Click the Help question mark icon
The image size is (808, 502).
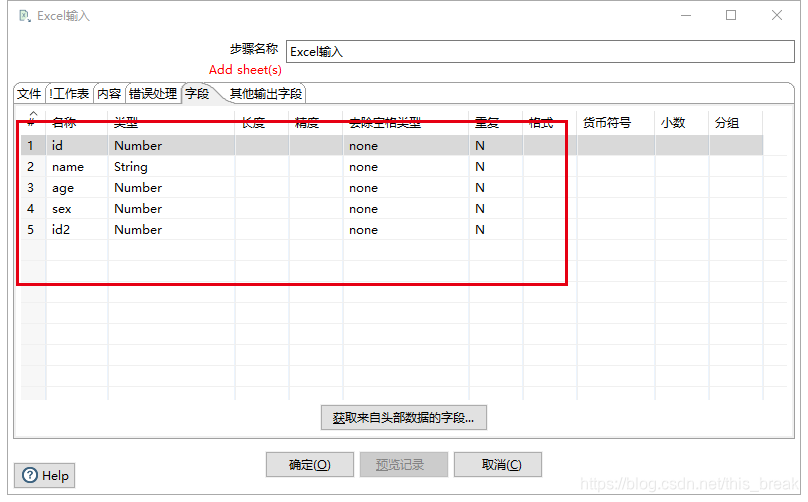(x=30, y=475)
